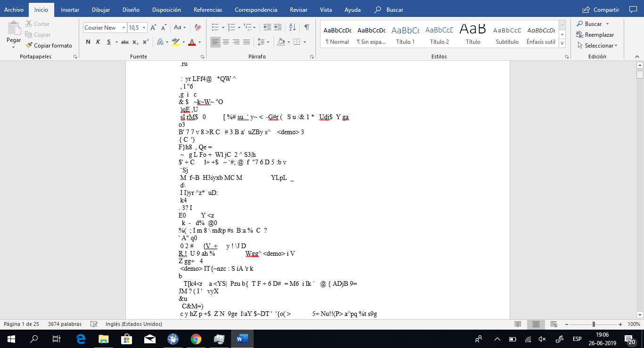Clear all formatting with the eraser icon
Screen dimensions: 644x348
click(x=198, y=28)
